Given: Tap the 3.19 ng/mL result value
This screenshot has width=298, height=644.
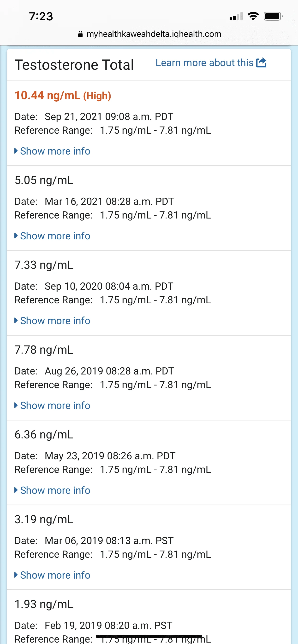Looking at the screenshot, I should pos(44,519).
